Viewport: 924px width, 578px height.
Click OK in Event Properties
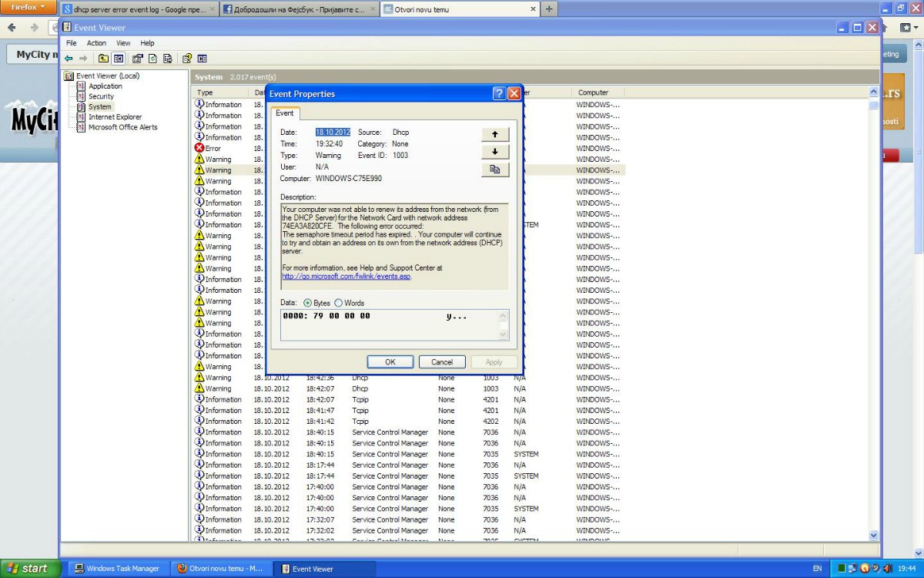tap(390, 361)
